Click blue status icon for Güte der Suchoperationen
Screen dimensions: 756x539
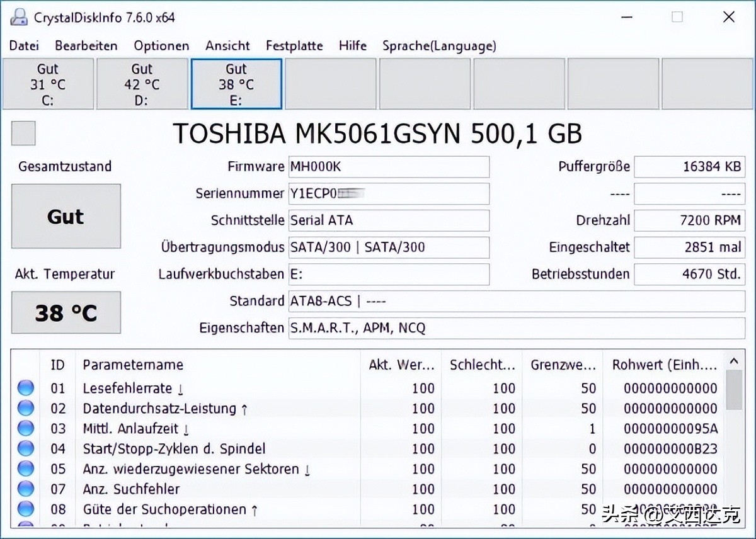(x=26, y=509)
